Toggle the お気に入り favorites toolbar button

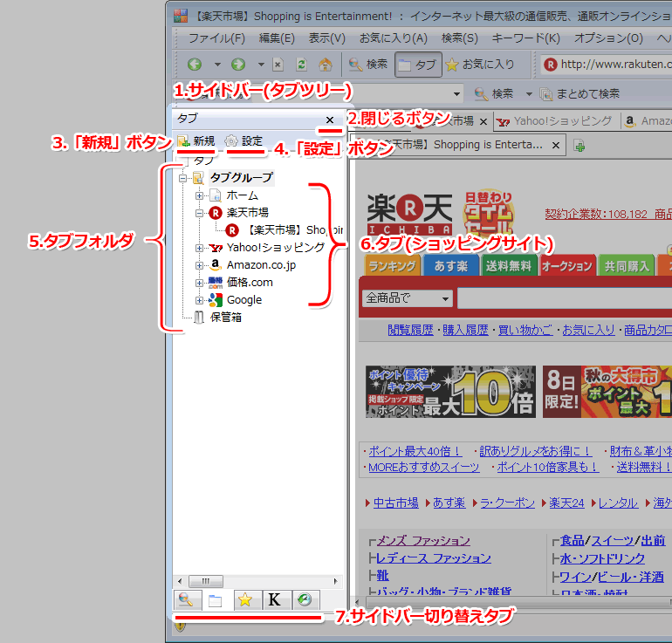tap(480, 65)
